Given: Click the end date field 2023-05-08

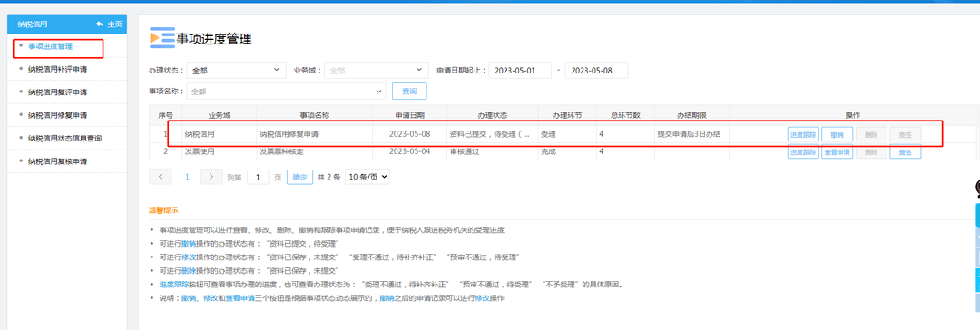Looking at the screenshot, I should point(596,71).
